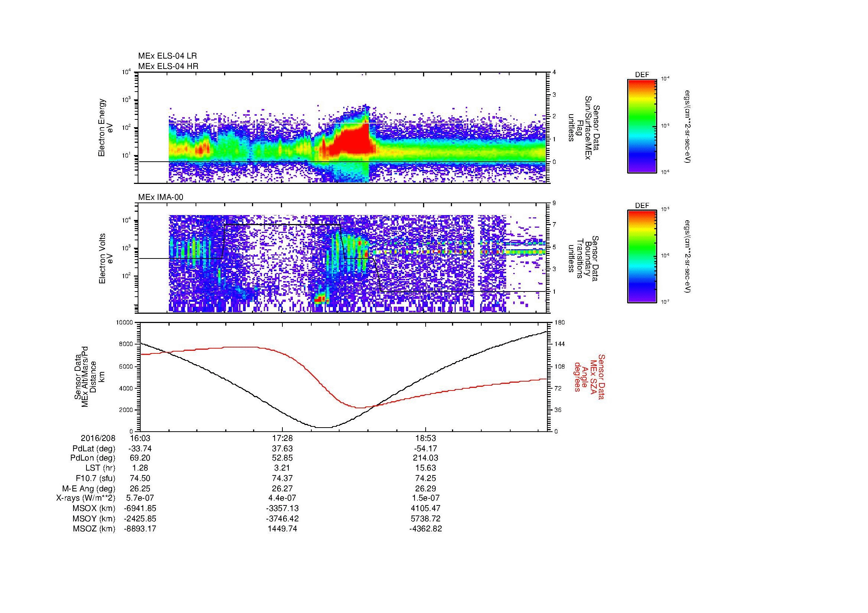
Task: Click the PdLat value 37.63
Action: (x=283, y=449)
